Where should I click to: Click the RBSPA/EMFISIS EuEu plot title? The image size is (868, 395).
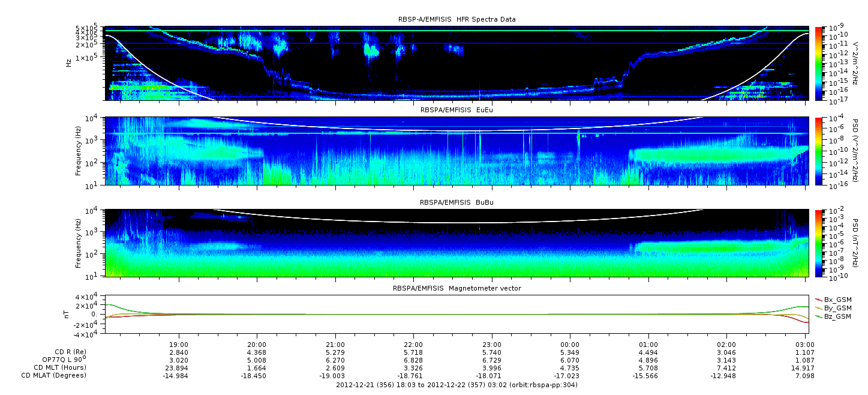(x=456, y=110)
